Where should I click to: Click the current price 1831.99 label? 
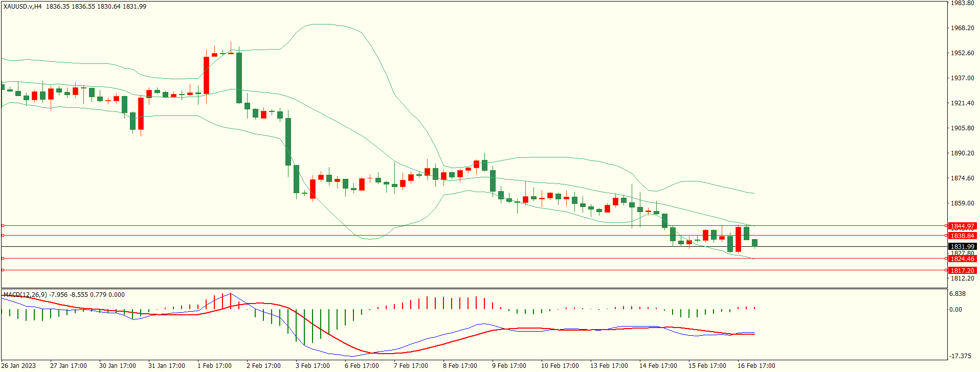(x=962, y=246)
